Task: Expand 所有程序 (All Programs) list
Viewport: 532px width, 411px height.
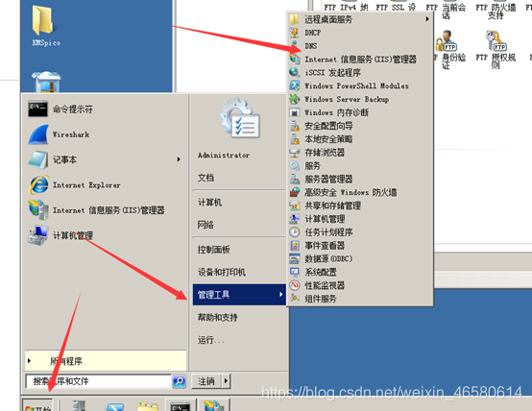Action: point(106,361)
